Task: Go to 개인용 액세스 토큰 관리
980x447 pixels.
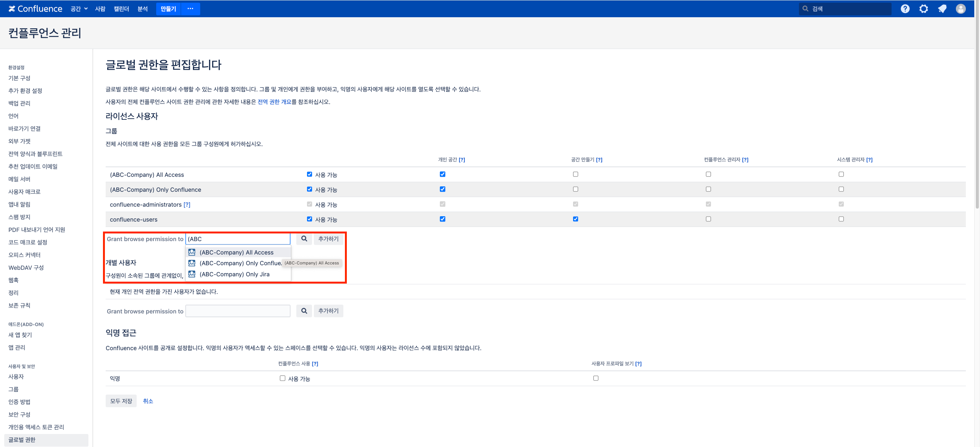Action: click(x=36, y=427)
